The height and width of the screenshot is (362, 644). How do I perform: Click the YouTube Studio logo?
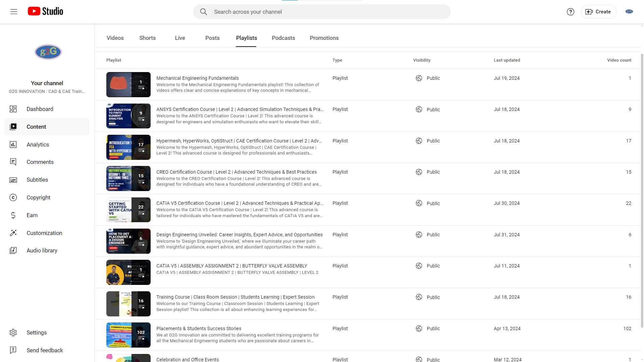point(45,11)
